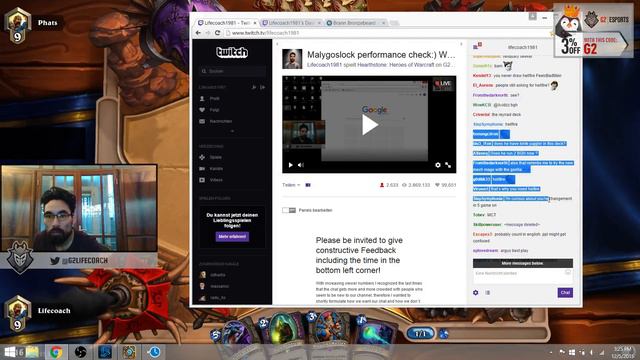The width and height of the screenshot is (640, 360).
Task: Click the address bar showing www.twitch.tv
Action: point(388,33)
